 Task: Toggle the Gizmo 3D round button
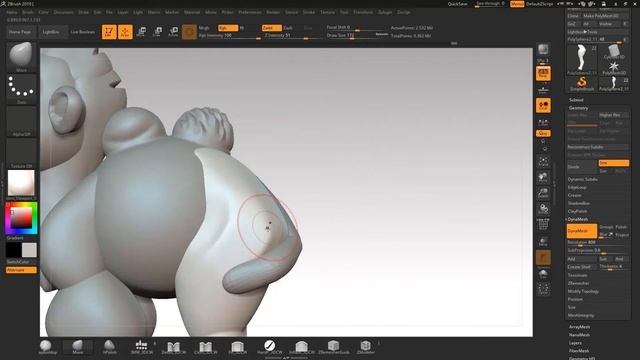[x=189, y=32]
